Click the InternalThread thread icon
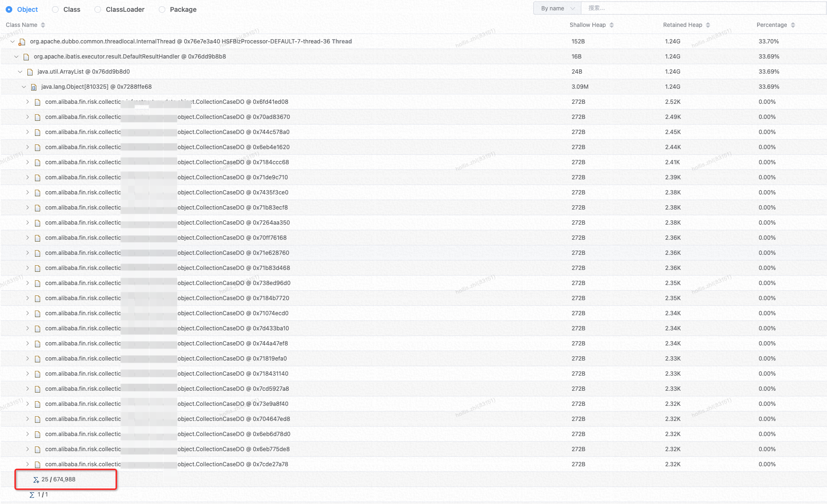The height and width of the screenshot is (504, 827). [22, 42]
